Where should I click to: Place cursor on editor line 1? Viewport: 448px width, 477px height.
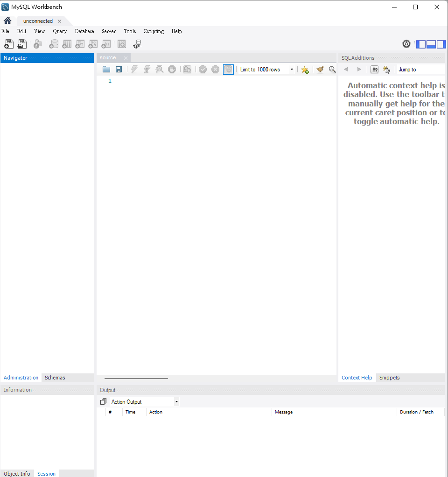pos(225,81)
